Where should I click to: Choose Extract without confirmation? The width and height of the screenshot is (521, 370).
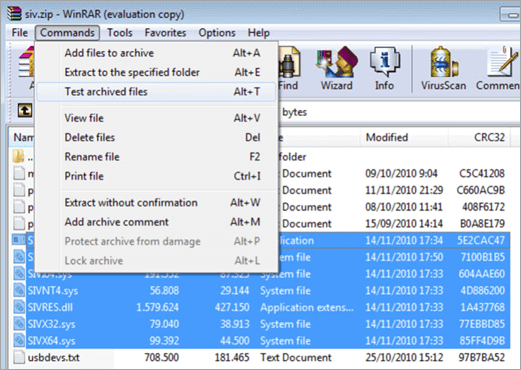156,203
